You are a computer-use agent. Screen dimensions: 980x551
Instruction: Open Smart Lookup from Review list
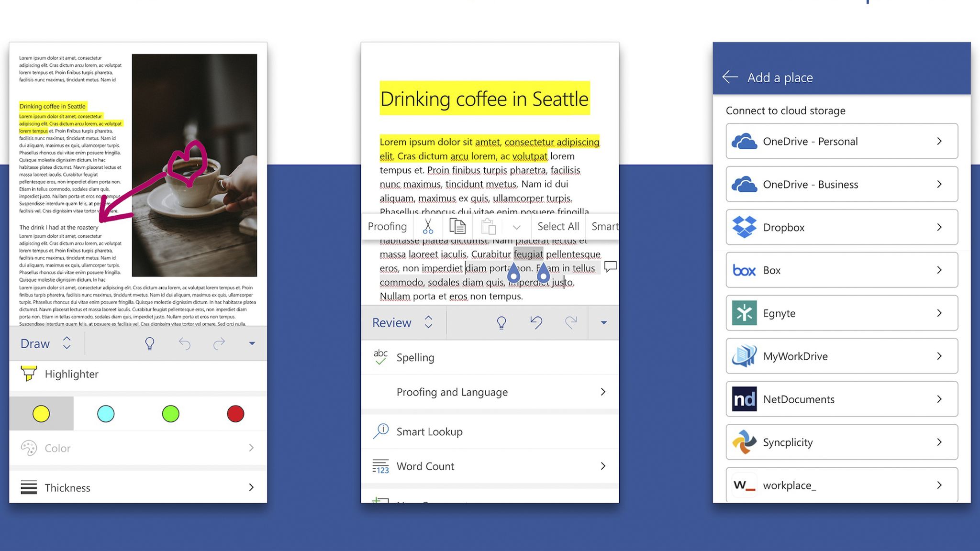point(430,431)
